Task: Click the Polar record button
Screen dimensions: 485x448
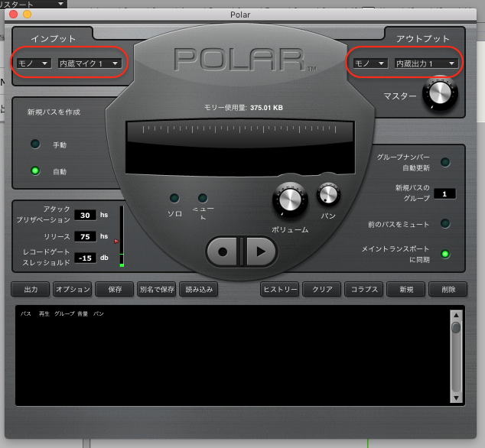Action: pos(223,252)
